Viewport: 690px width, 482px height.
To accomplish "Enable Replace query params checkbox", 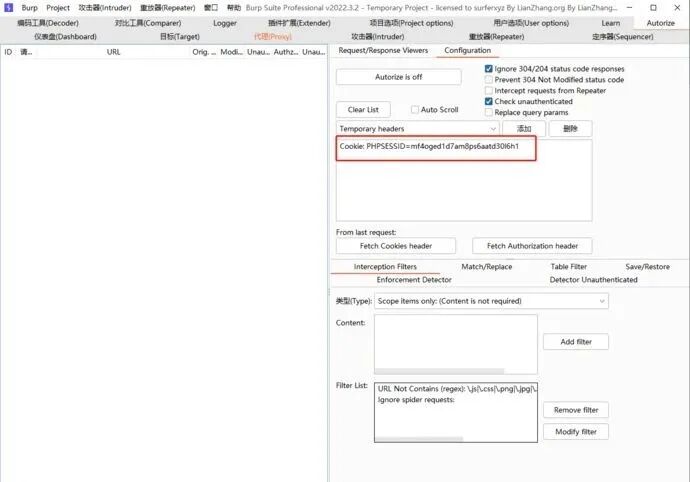I will [x=488, y=112].
